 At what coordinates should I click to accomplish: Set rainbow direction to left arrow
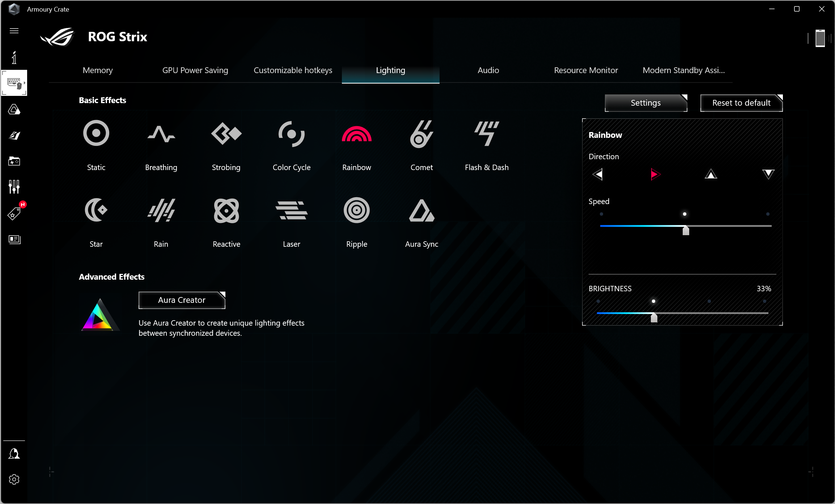click(598, 174)
